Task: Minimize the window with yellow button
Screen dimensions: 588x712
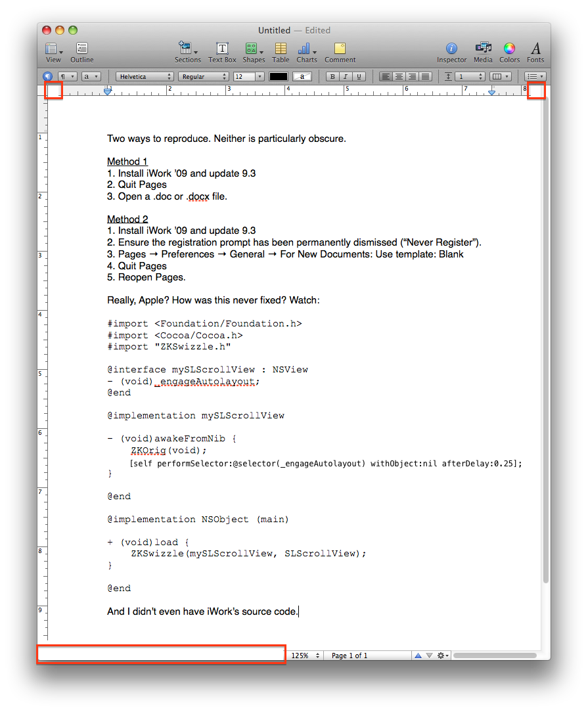Action: pyautogui.click(x=60, y=30)
